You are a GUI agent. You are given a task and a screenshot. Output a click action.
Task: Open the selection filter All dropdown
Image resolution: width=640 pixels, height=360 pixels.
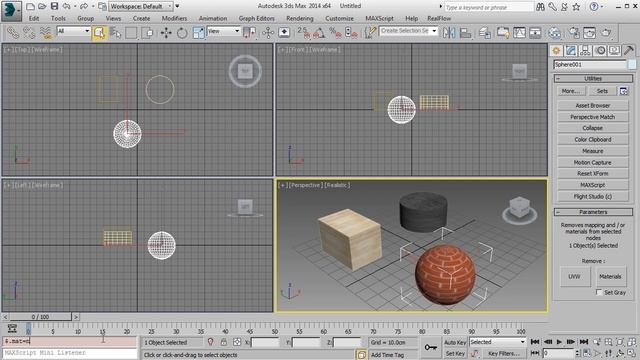(73, 31)
